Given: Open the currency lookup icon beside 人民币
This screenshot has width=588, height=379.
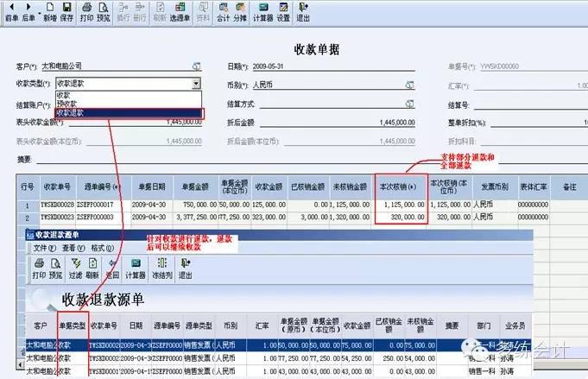Looking at the screenshot, I should pyautogui.click(x=410, y=85).
